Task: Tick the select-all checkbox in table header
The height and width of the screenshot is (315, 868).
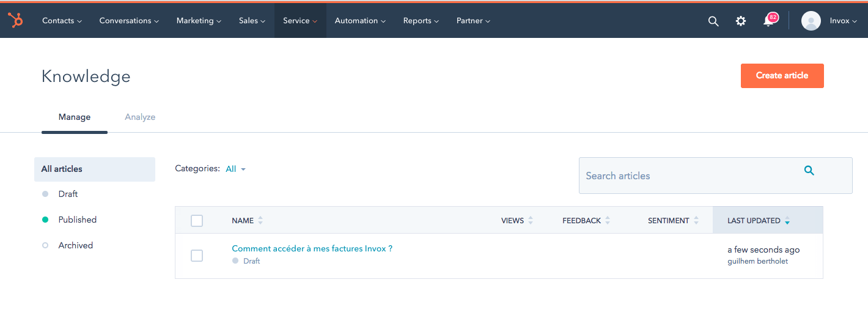Action: [197, 221]
